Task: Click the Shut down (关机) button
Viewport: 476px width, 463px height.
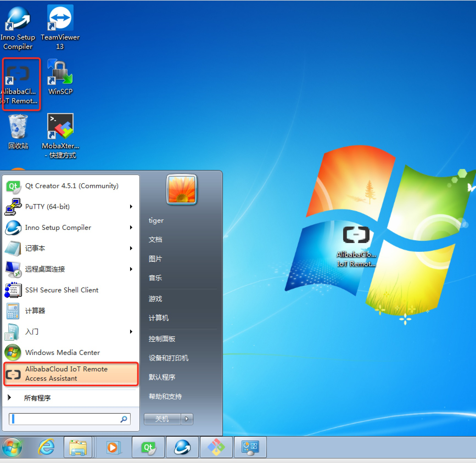Action: (162, 419)
